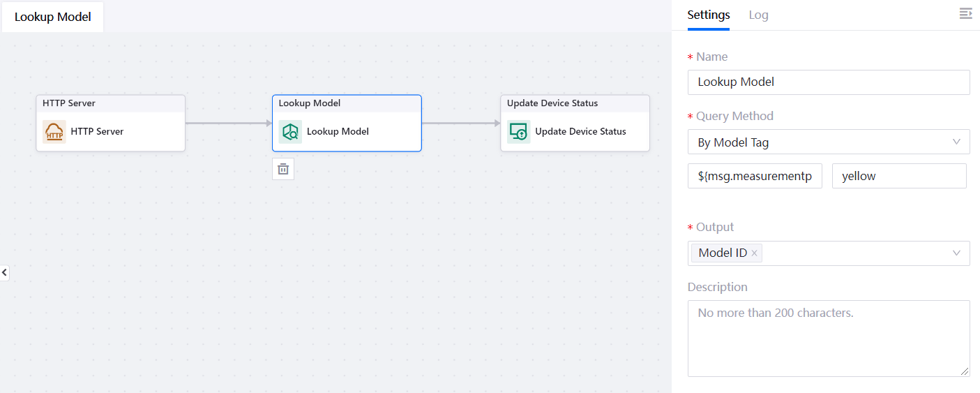The image size is (980, 393).
Task: Click the yellow tag value field
Action: pos(898,176)
